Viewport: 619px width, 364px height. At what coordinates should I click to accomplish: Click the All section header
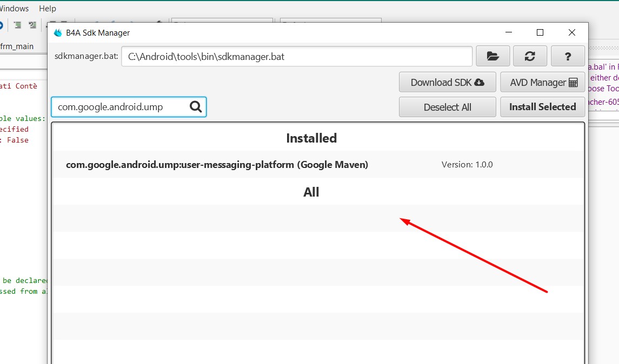311,192
